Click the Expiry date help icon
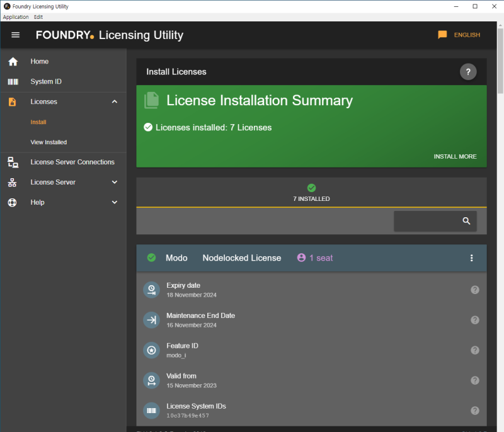 (475, 290)
